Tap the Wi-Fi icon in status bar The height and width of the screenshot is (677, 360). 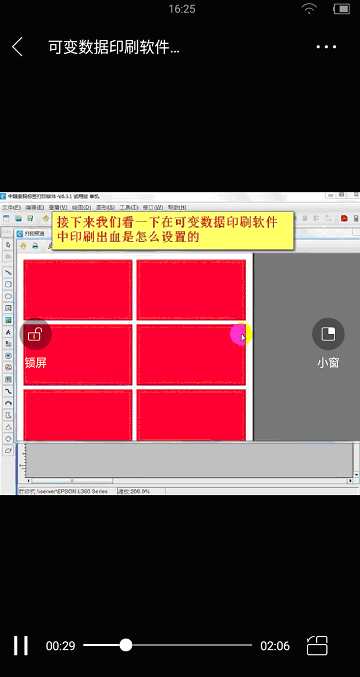309,9
